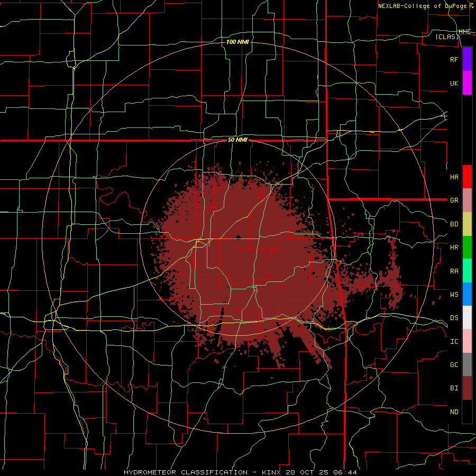Click the IC legend label

(454, 342)
